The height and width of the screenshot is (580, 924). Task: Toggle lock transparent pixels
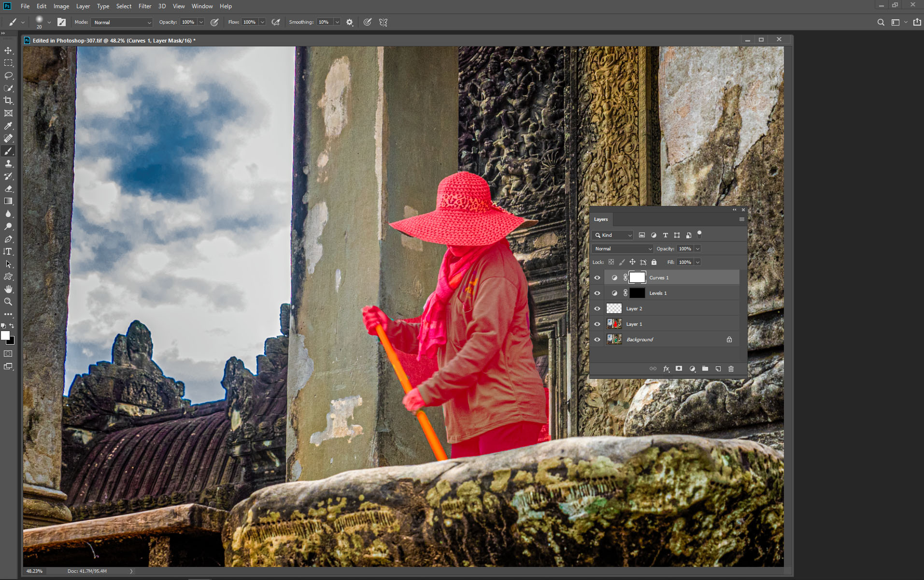coord(611,262)
